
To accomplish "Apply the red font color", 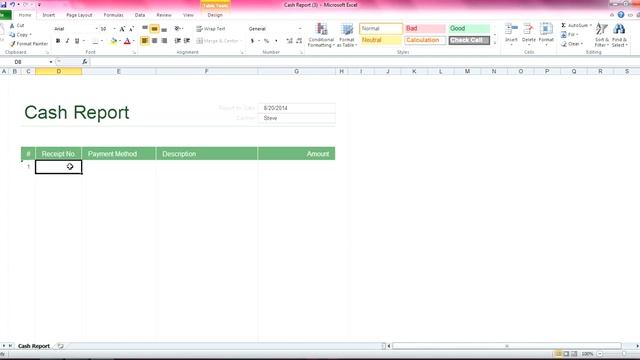I will [127, 41].
